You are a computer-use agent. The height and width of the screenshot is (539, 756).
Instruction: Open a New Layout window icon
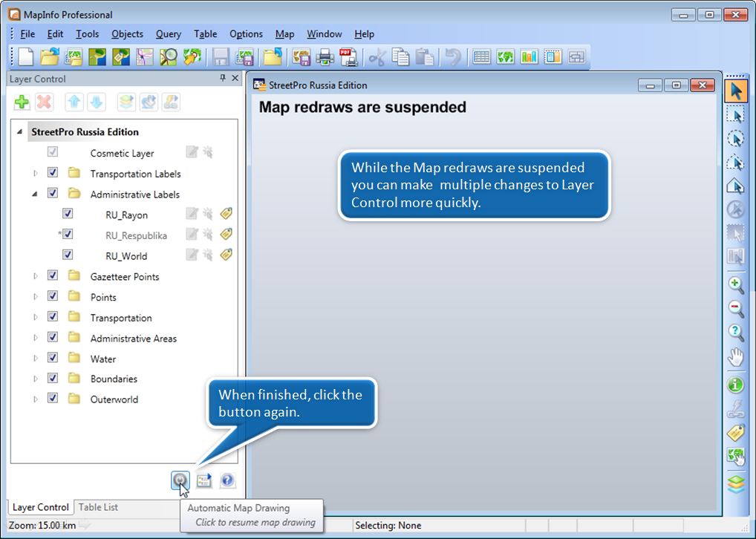(553, 57)
